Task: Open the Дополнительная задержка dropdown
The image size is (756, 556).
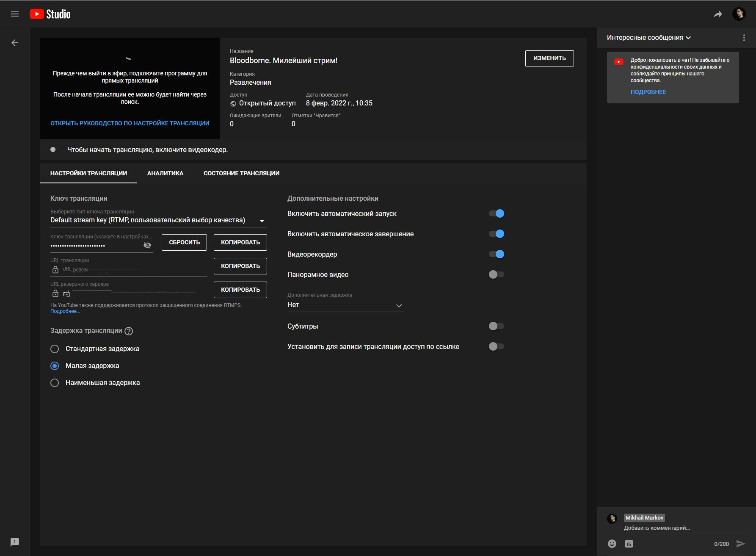Action: pyautogui.click(x=345, y=305)
